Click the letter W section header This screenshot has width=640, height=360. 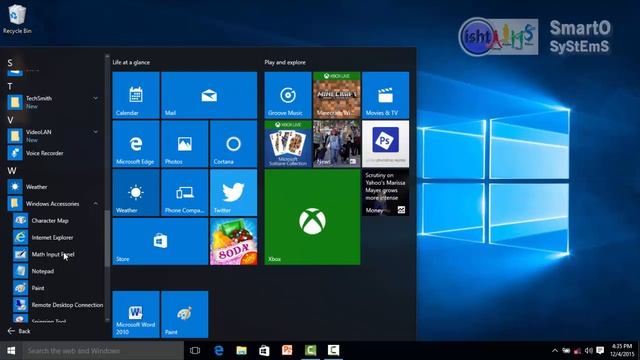(x=11, y=171)
